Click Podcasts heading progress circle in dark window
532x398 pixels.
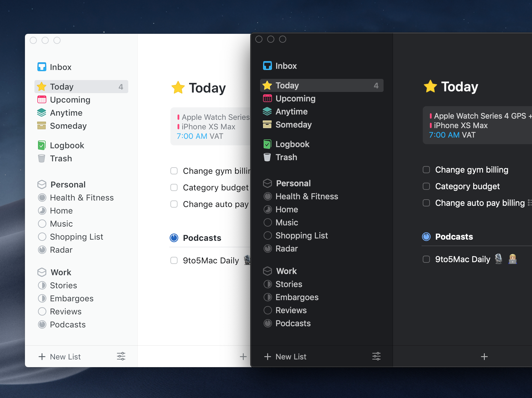(426, 237)
